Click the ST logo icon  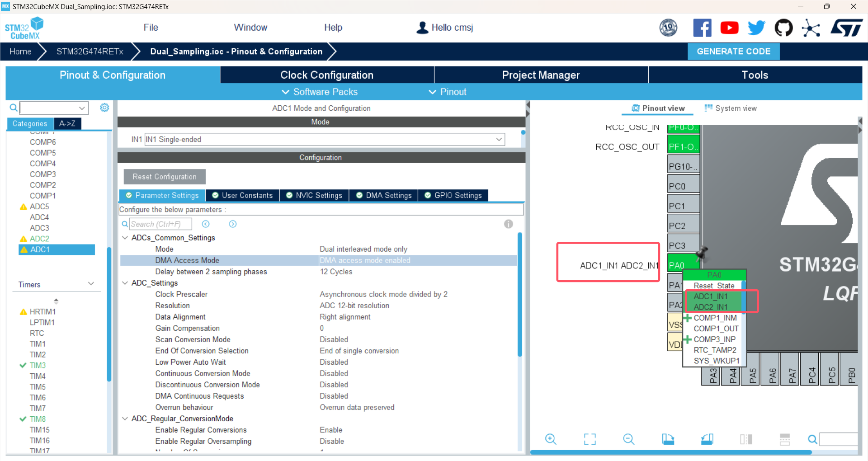pos(847,28)
